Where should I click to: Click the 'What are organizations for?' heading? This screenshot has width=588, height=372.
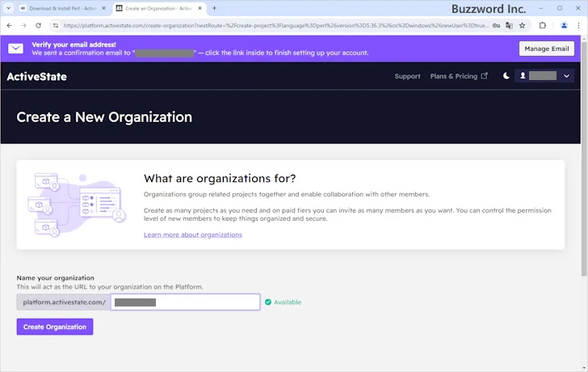220,178
